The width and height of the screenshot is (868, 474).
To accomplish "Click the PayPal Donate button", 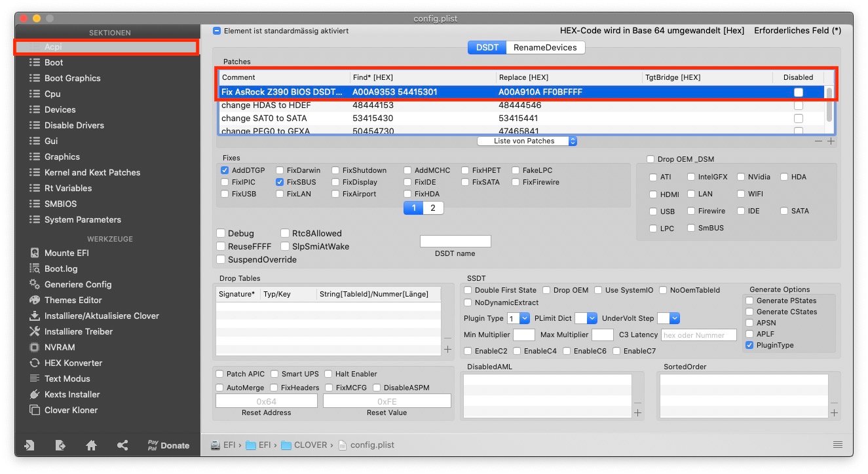I will pos(168,446).
